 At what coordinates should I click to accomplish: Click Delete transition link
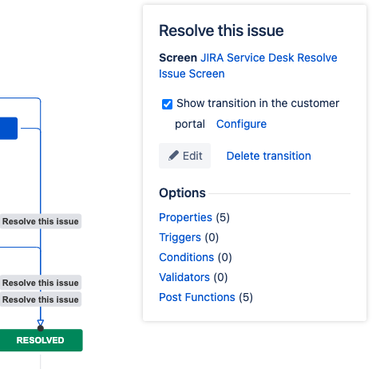269,156
